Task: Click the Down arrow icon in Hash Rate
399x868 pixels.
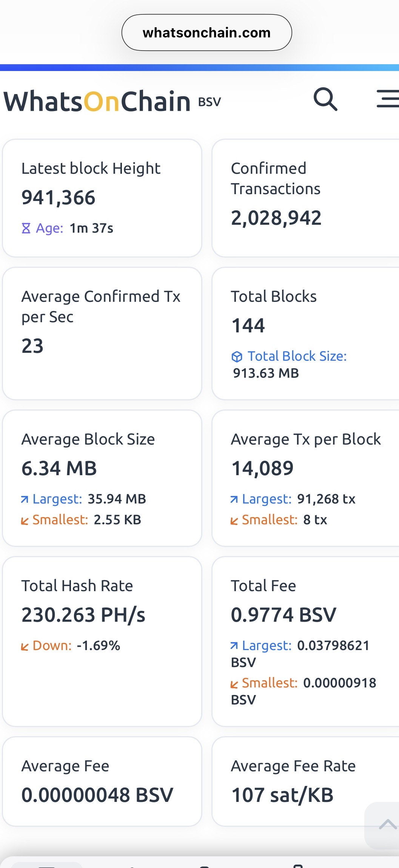Action: coord(25,647)
